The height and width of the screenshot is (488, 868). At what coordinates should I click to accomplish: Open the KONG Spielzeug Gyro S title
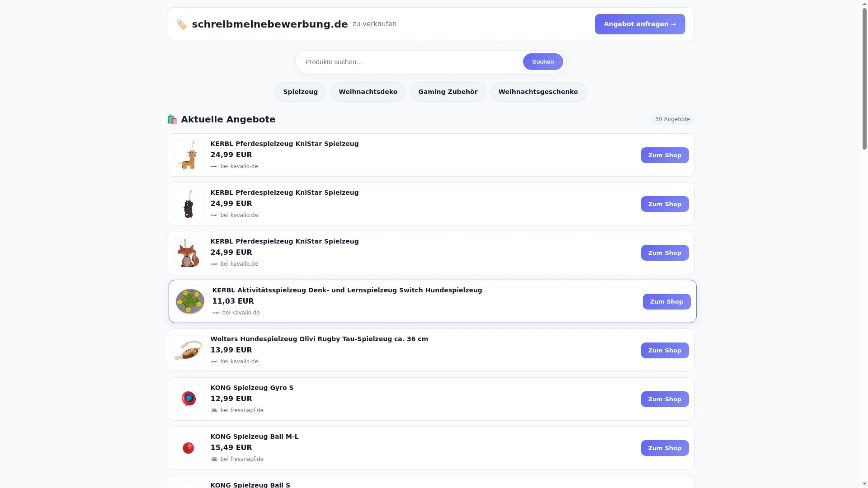pyautogui.click(x=252, y=388)
